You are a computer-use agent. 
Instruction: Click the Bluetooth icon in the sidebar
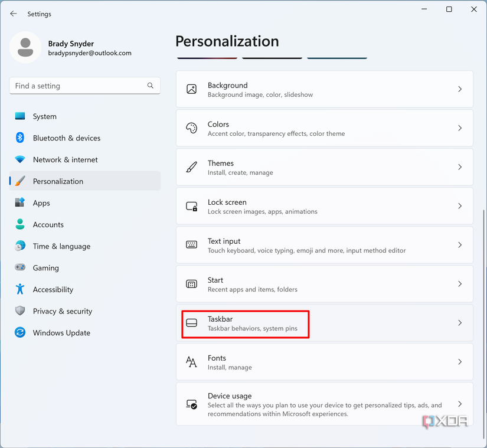coord(20,138)
